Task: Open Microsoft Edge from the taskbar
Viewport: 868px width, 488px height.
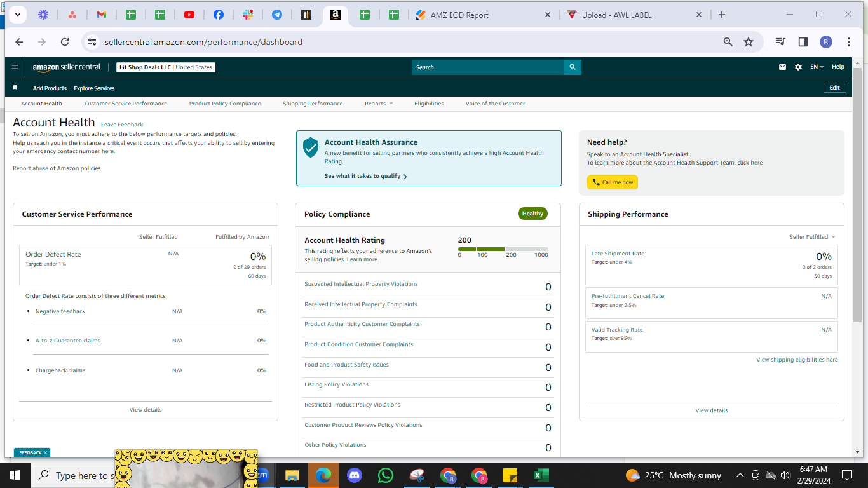Action: (323, 475)
